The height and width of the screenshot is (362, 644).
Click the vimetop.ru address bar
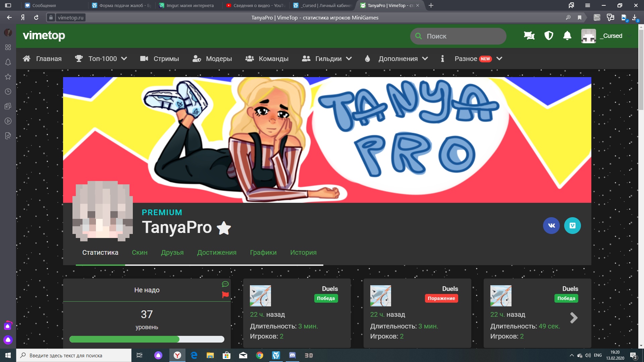[x=70, y=17]
